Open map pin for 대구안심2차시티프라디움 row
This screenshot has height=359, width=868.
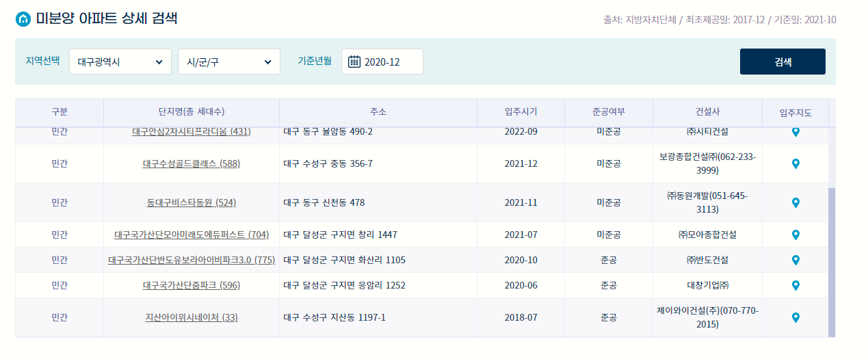[x=795, y=131]
